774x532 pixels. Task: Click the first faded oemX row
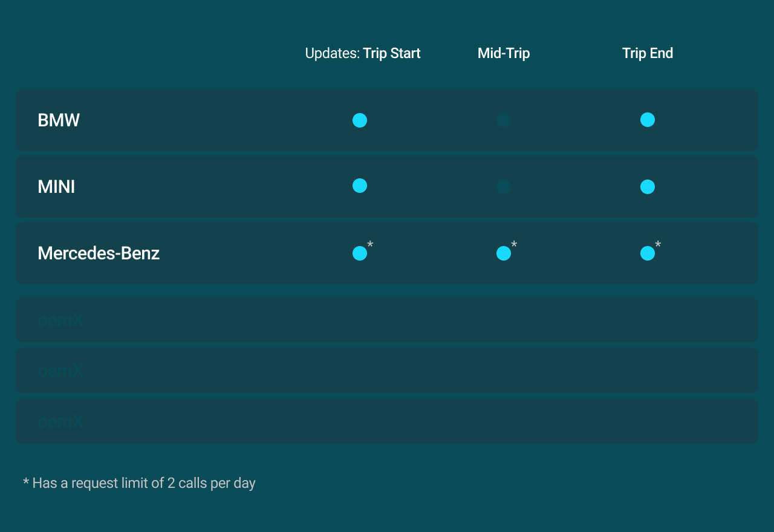pyautogui.click(x=387, y=319)
